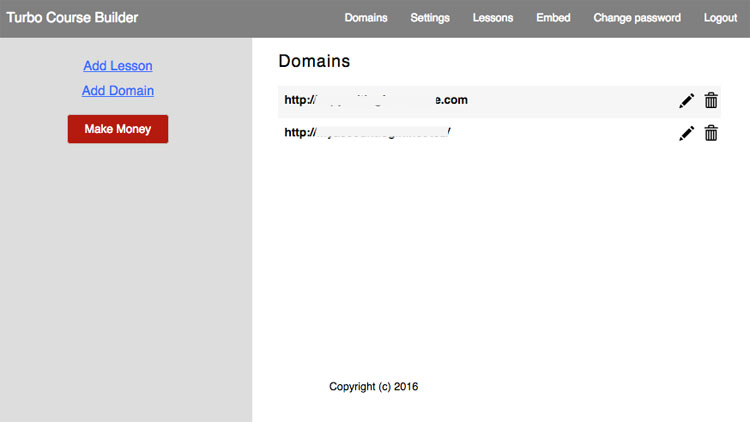Click the pencil edit icon for the .com domain
Viewport: 750px width, 422px height.
(686, 101)
